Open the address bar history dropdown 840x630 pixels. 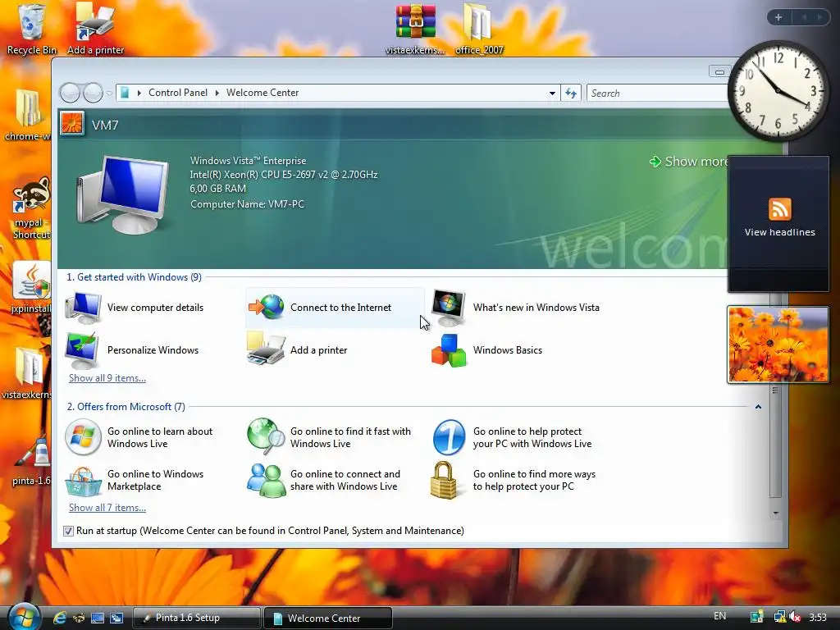[552, 94]
